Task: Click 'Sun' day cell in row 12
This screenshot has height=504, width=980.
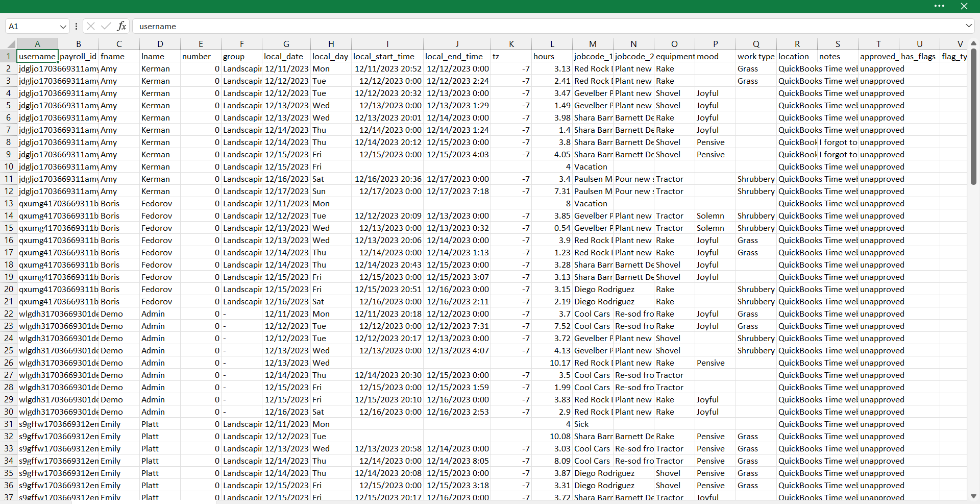Action: [x=331, y=191]
